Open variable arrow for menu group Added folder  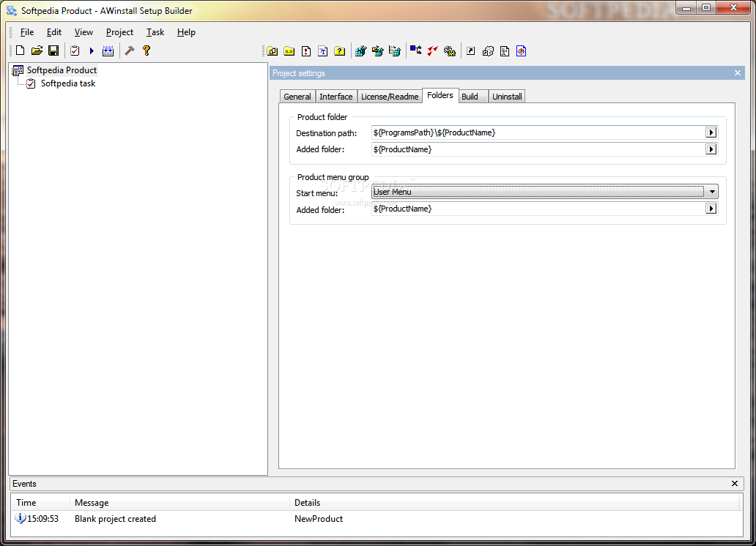711,209
